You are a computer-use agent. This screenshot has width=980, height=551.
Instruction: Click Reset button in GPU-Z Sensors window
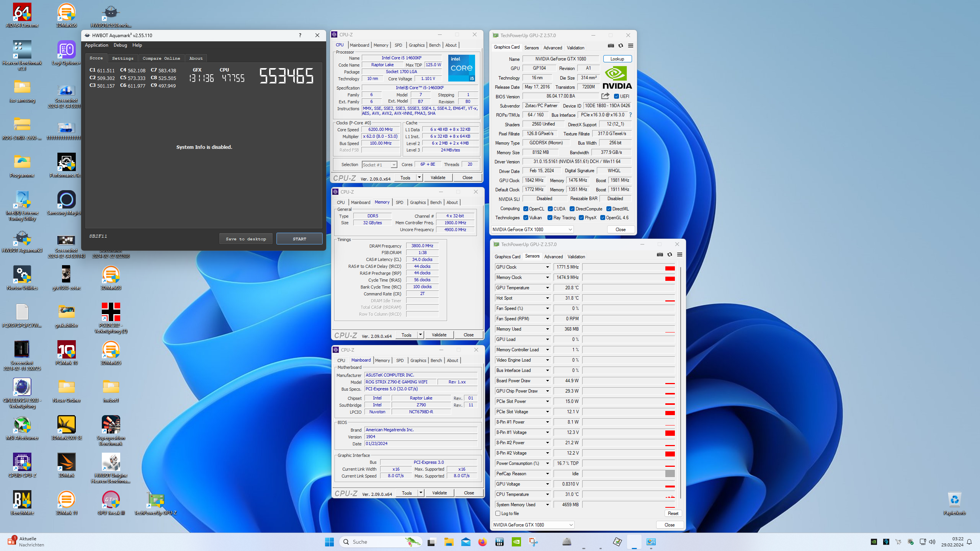(x=673, y=514)
